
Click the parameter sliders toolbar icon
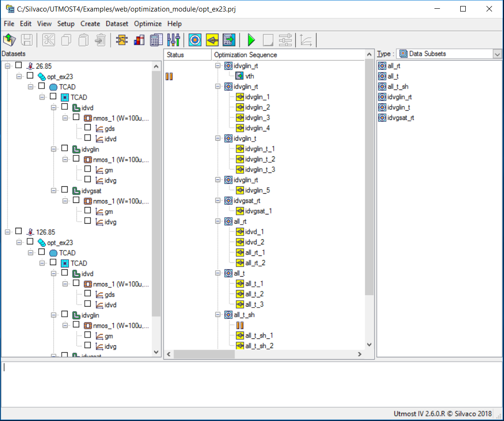(174, 40)
